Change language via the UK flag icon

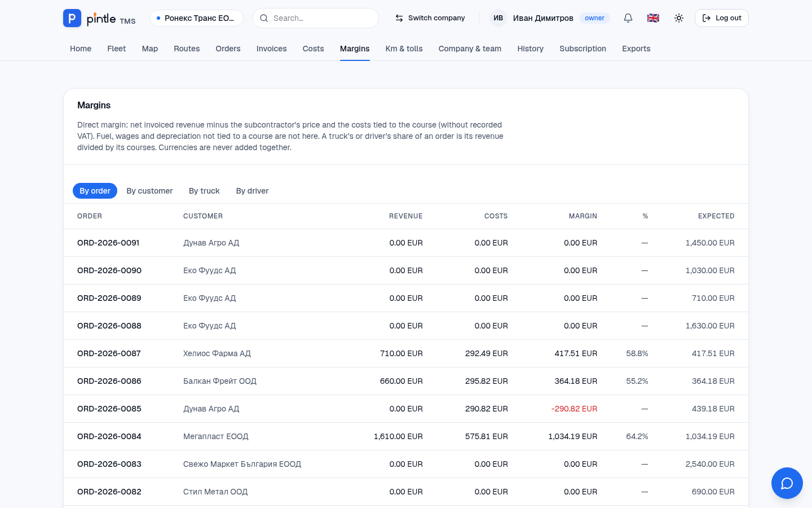coord(653,18)
